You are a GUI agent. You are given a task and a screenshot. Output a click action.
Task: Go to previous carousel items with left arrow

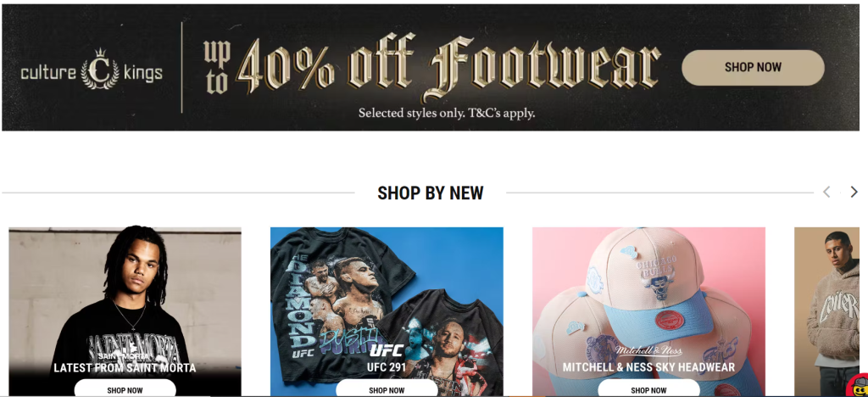tap(826, 192)
